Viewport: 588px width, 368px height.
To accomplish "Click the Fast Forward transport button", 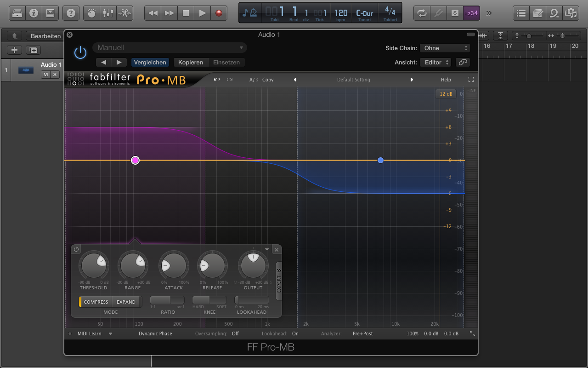I will point(169,13).
